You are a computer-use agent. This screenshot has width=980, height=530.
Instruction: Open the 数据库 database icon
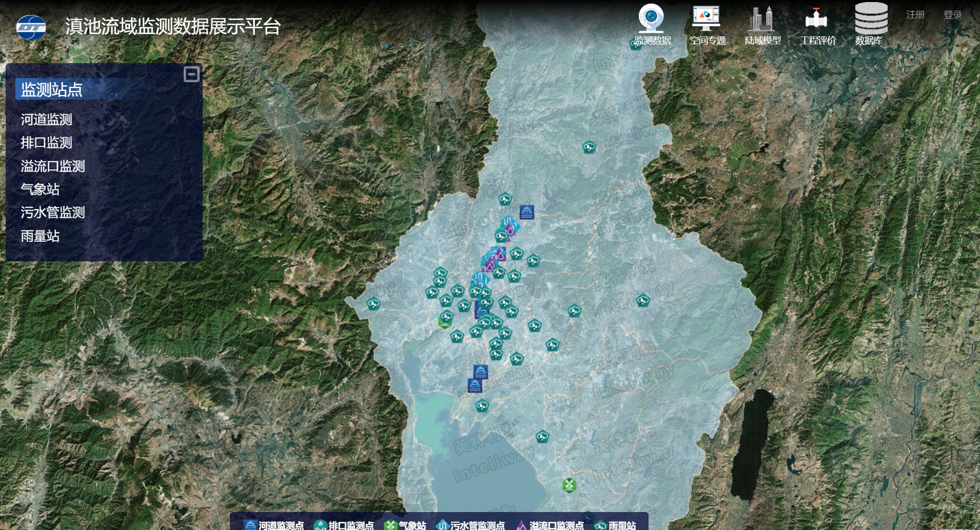click(x=871, y=18)
